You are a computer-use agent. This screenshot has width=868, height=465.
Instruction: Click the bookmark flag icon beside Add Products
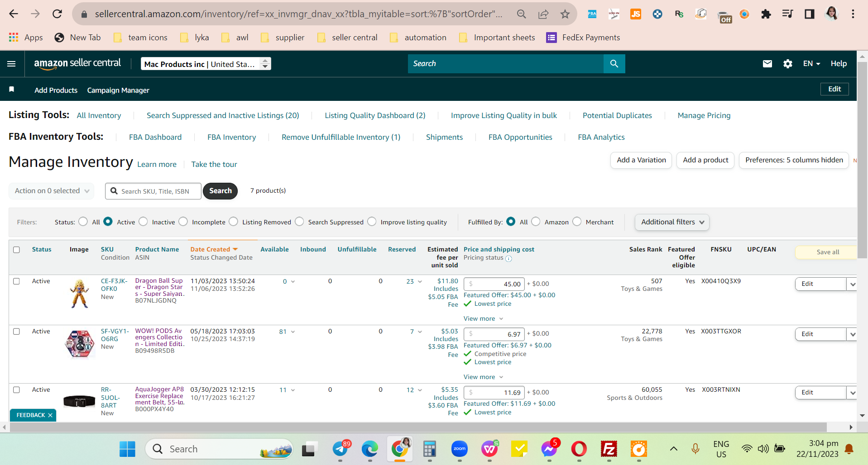tap(12, 90)
